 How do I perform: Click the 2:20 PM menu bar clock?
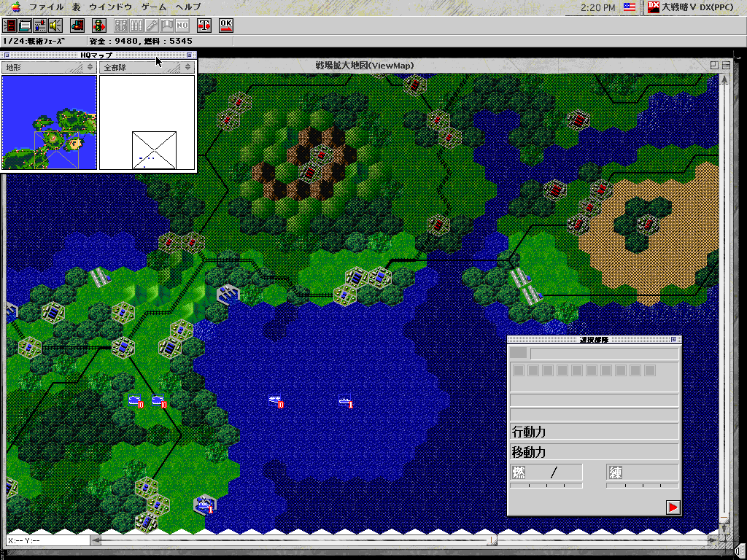point(598,7)
